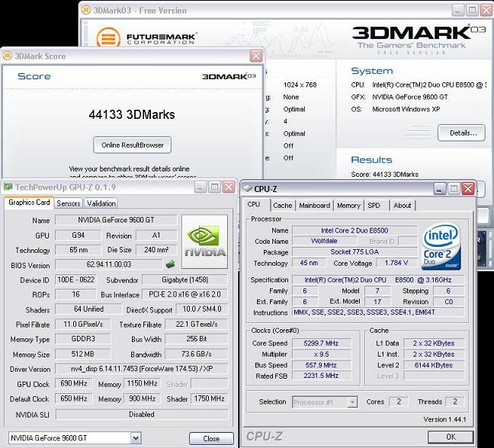Click the Level 2 cache value 6144 KBytes
This screenshot has width=494, height=448.
(434, 365)
